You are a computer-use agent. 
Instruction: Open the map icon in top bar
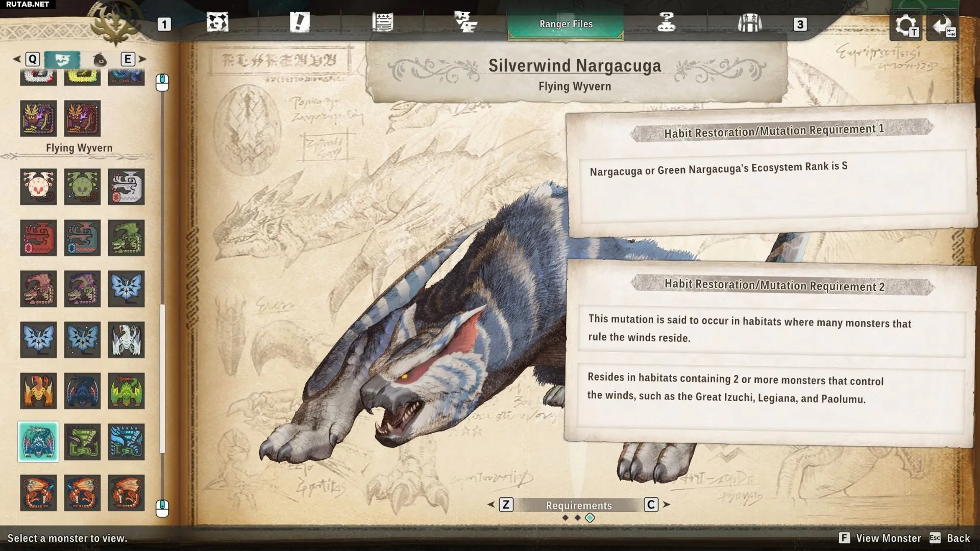(217, 23)
